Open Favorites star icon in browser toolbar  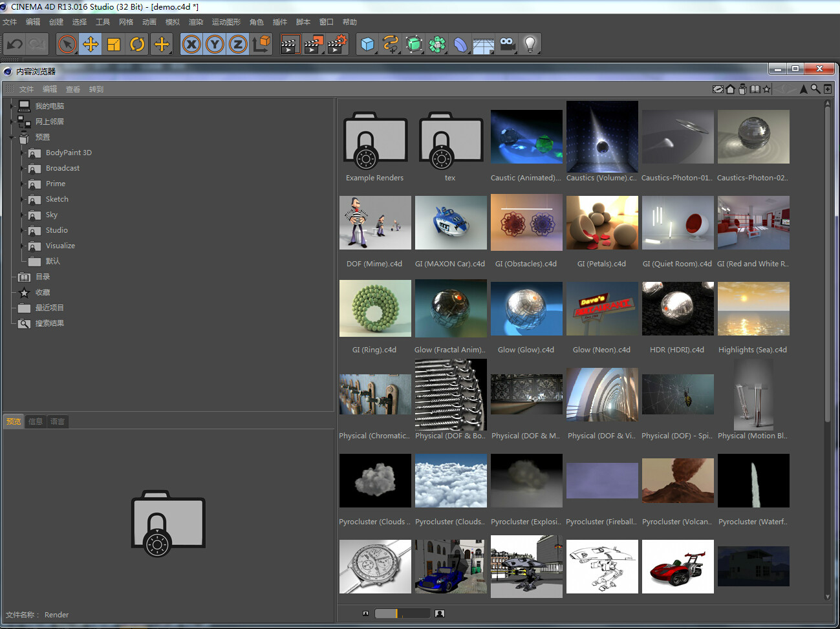pos(766,89)
